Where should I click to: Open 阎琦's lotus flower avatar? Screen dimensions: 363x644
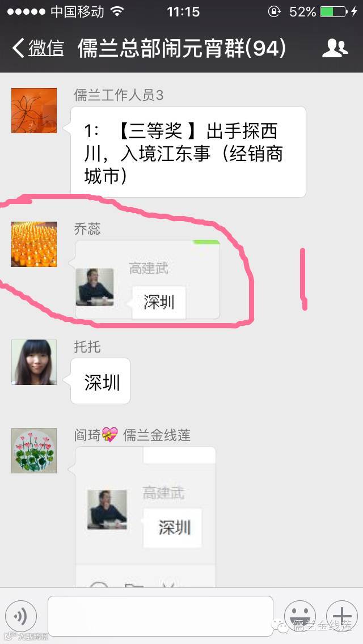pyautogui.click(x=34, y=451)
